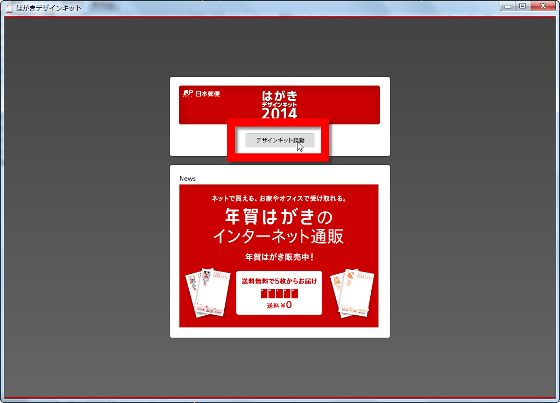Screen dimensions: 560x403
Task: Close the はがきデザインキット window
Action: pyautogui.click(x=543, y=6)
